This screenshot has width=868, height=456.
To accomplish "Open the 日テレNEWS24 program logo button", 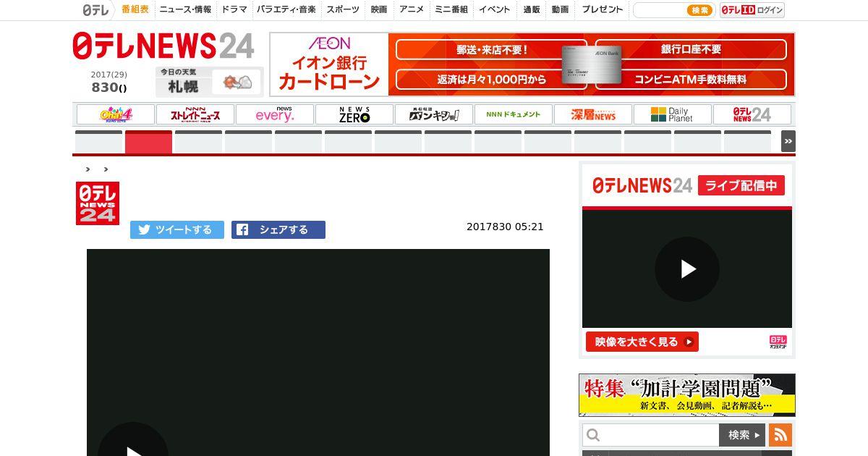I will point(752,114).
